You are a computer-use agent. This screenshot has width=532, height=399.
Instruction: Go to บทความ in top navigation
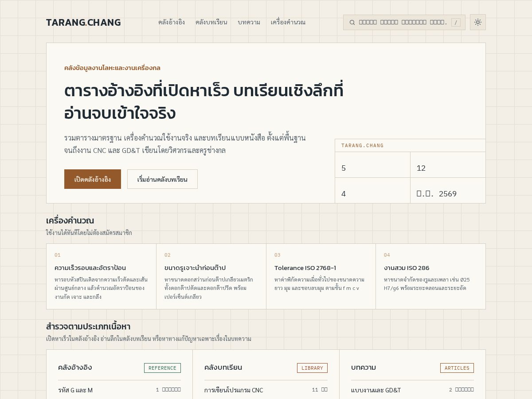(x=249, y=22)
